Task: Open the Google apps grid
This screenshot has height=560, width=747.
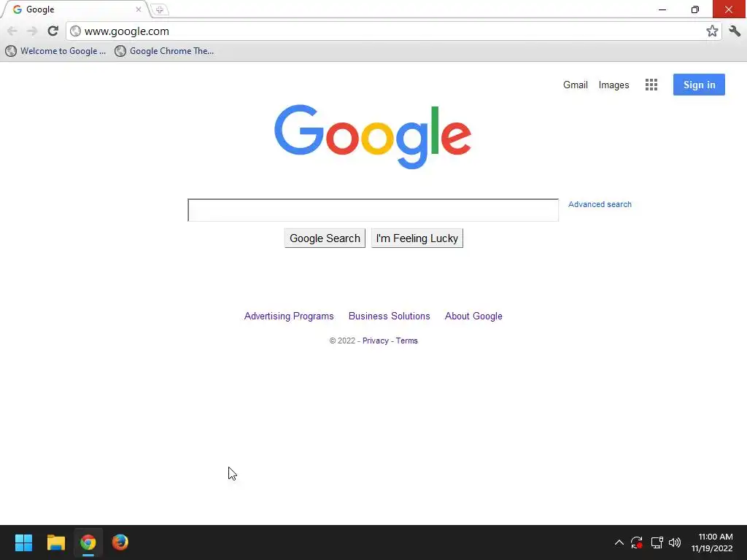Action: tap(651, 85)
